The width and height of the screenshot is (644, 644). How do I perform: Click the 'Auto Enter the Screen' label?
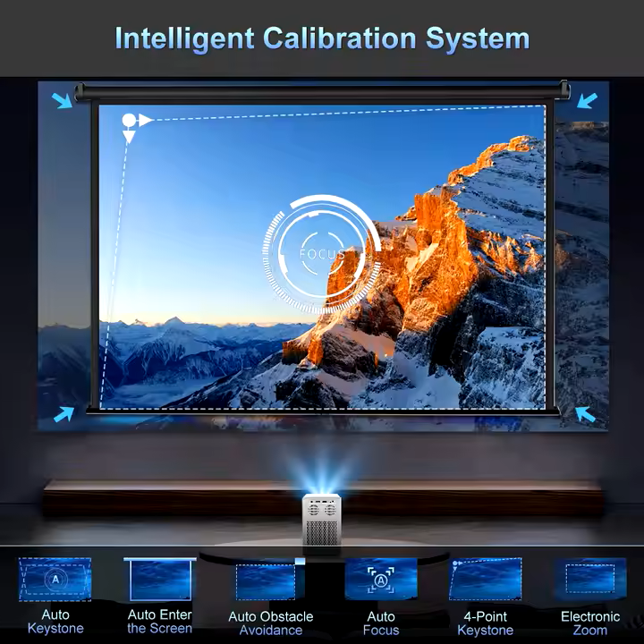pos(159,622)
